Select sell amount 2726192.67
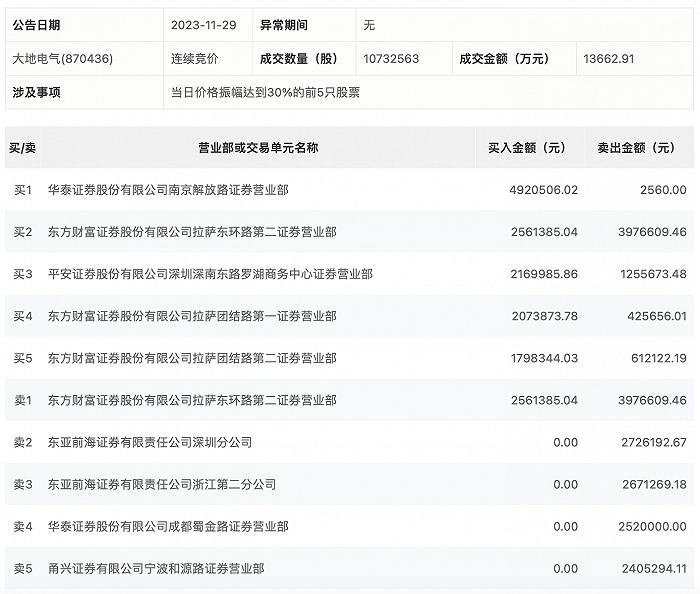 pyautogui.click(x=654, y=443)
